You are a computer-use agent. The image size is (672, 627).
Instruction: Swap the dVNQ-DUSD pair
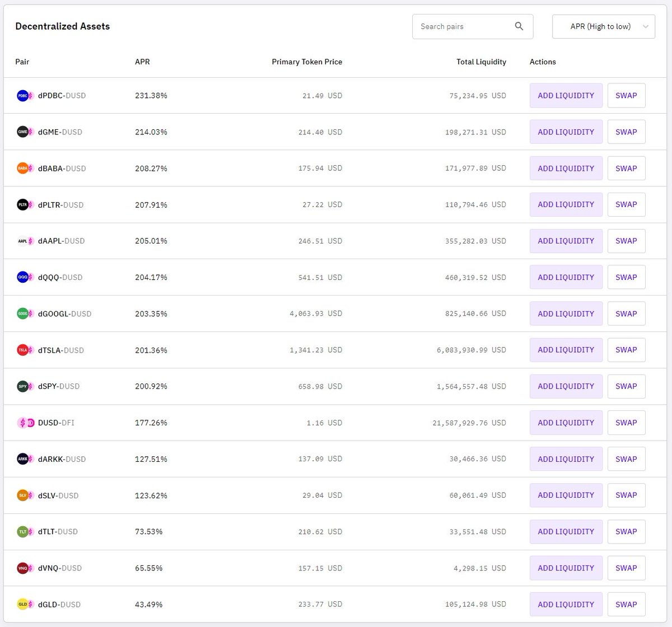pyautogui.click(x=626, y=568)
